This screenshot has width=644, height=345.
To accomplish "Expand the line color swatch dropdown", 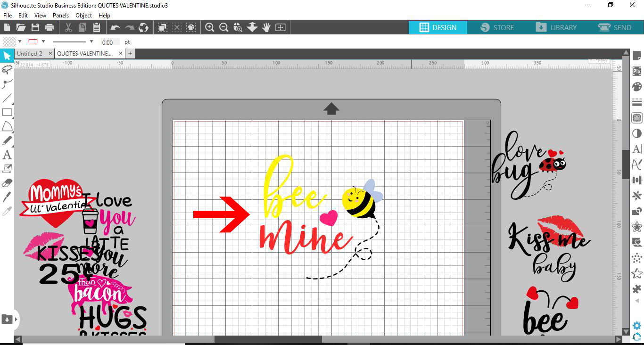I will coord(42,41).
